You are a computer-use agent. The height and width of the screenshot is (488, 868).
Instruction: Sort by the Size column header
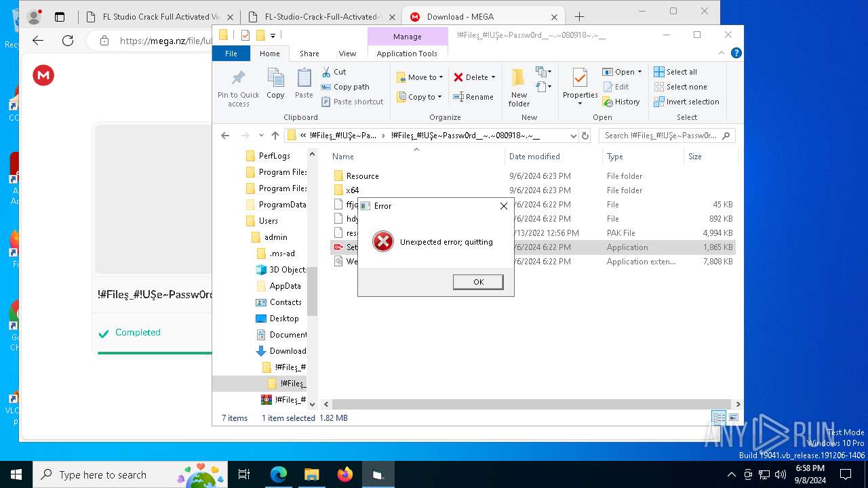click(x=695, y=157)
